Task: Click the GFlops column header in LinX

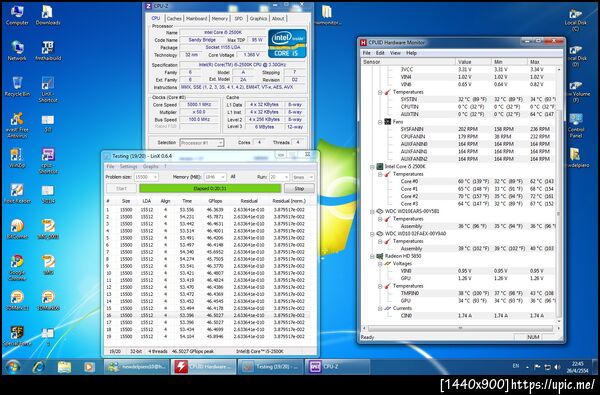Action: [215, 201]
